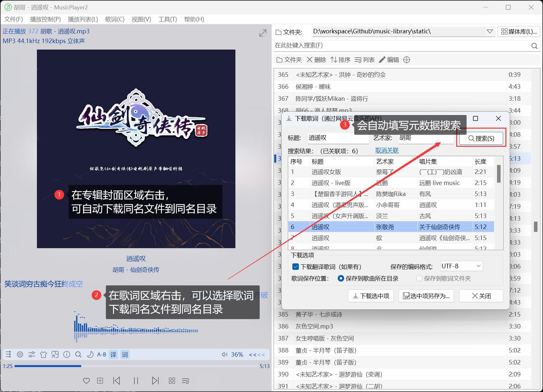The image size is (543, 392).
Task: Click the add-to-playlist plus icon
Action: [100, 381]
